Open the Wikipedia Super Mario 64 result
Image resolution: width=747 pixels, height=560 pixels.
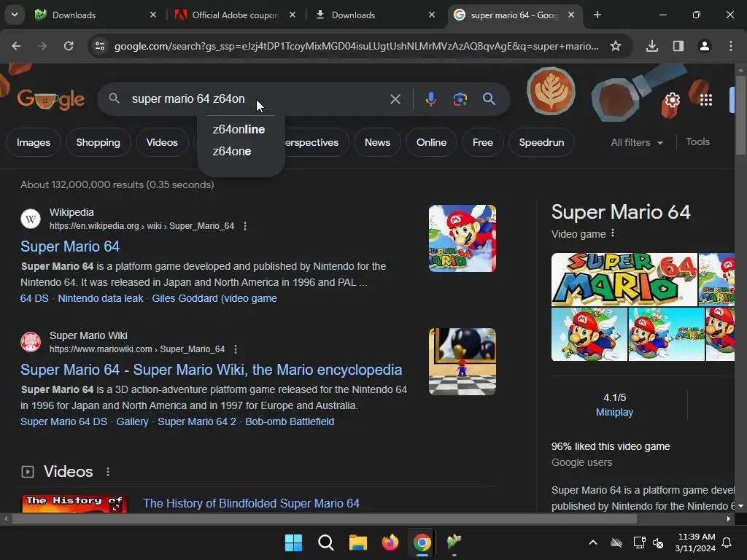coord(70,246)
